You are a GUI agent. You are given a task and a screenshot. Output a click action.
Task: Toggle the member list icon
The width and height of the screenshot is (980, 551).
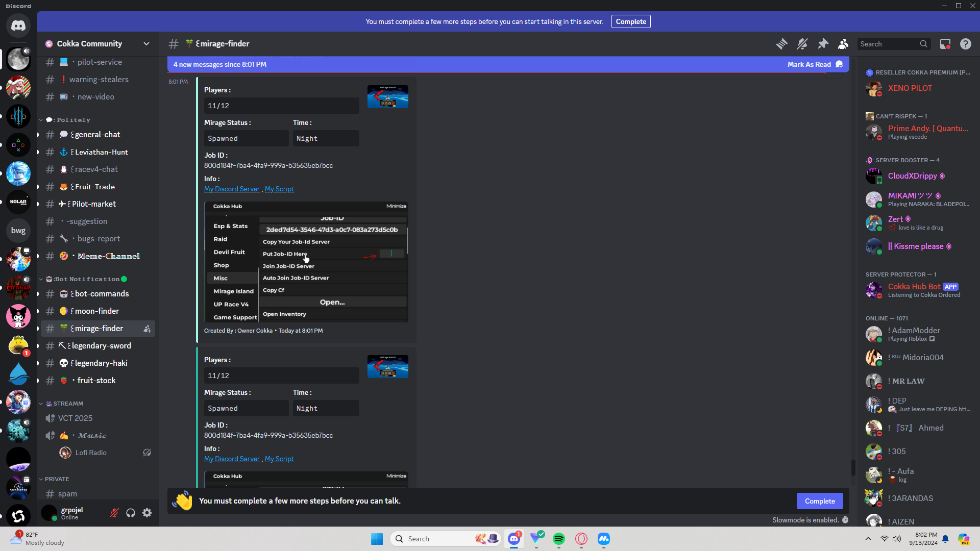pos(843,44)
